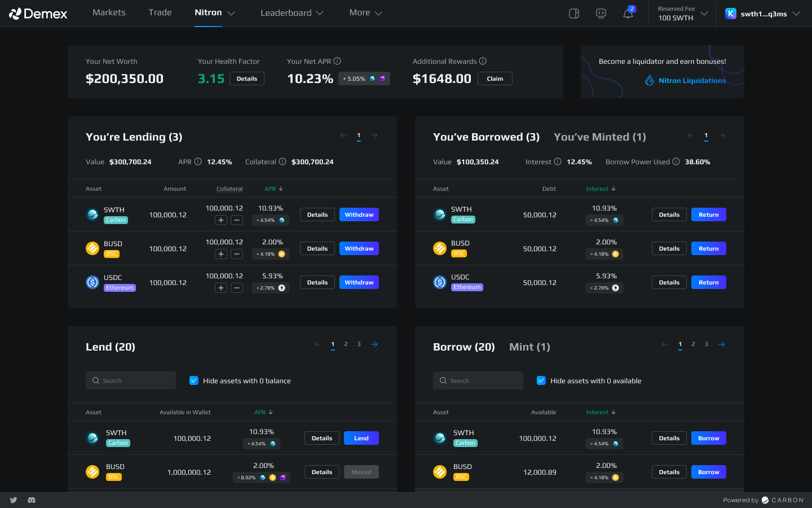Claim the additional rewards
812x508 pixels.
coord(495,78)
